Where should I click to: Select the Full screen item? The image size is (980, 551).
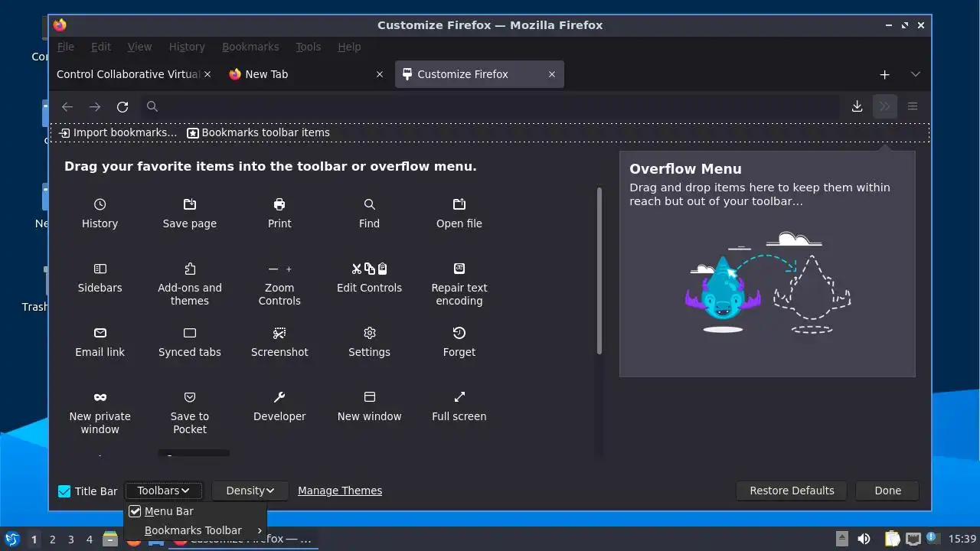(459, 406)
